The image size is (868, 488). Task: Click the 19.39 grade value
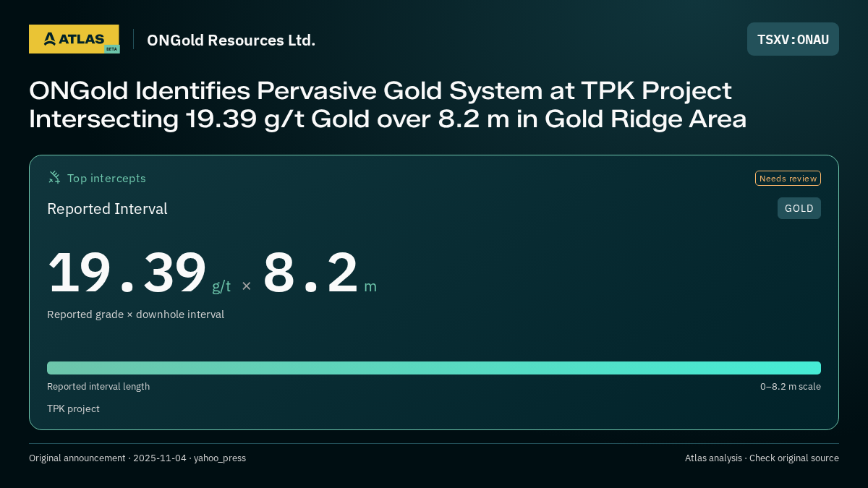pyautogui.click(x=127, y=273)
